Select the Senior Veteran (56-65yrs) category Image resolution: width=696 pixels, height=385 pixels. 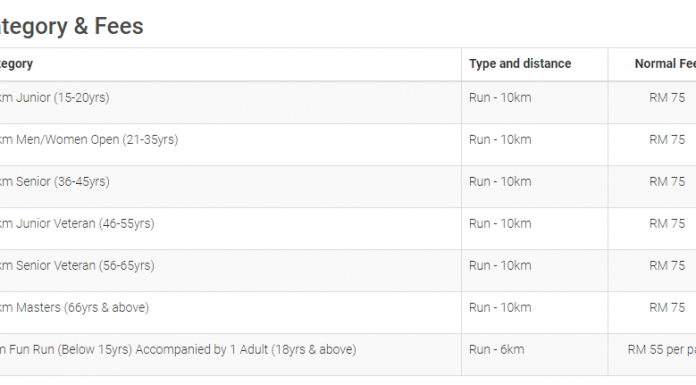coord(77,266)
